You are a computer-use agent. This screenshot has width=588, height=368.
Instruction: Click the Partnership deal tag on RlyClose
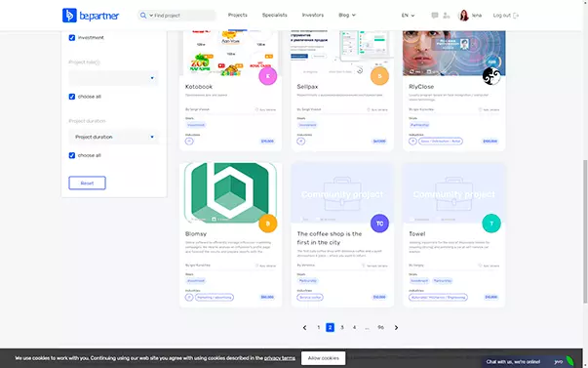click(419, 125)
